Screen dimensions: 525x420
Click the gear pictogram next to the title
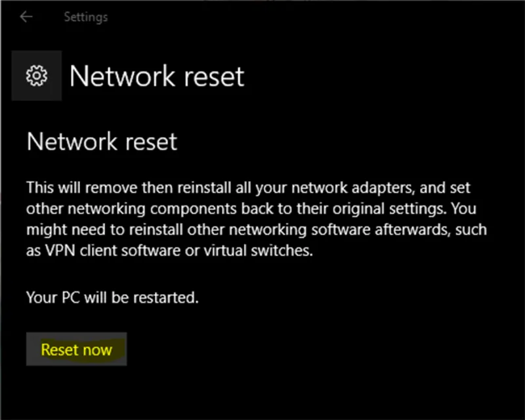pos(36,75)
